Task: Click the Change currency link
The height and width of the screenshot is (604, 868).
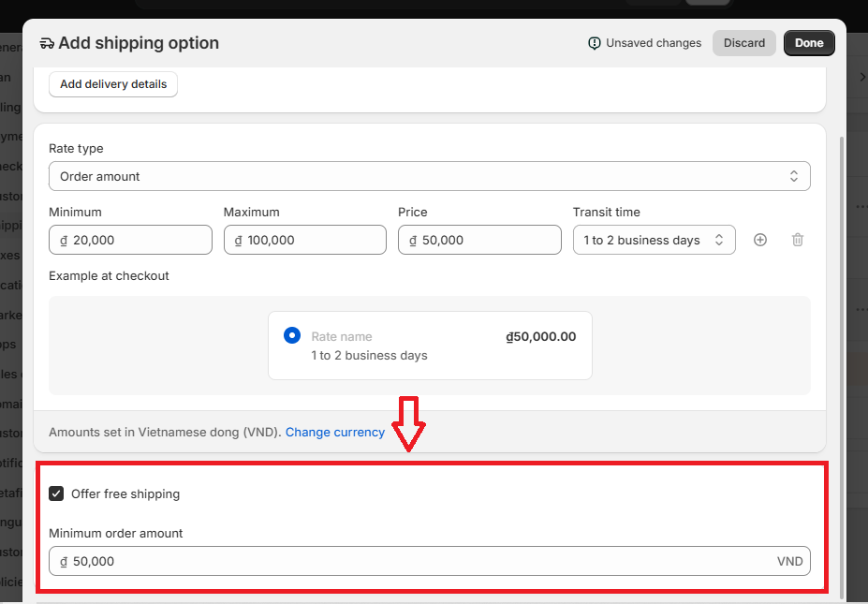Action: pos(335,433)
